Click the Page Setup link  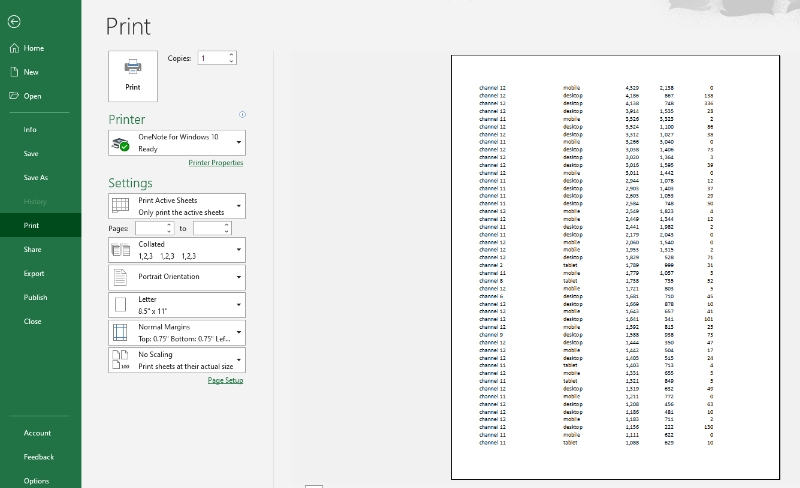[x=225, y=380]
